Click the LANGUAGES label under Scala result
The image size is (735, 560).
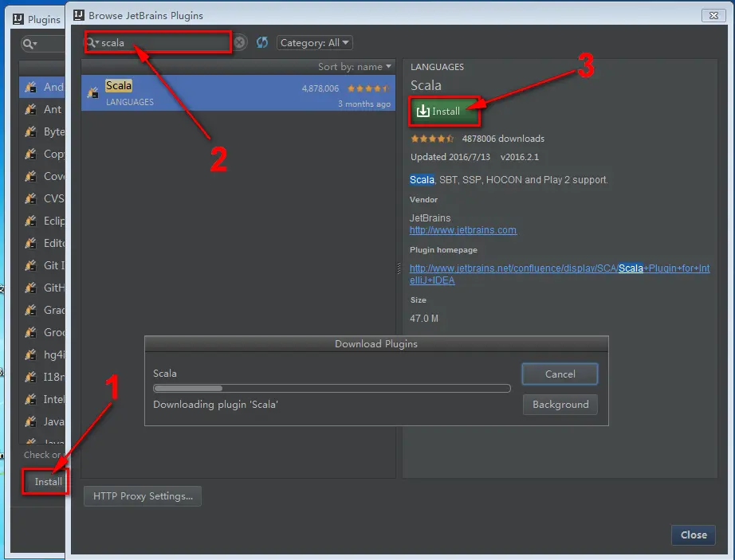pos(130,102)
